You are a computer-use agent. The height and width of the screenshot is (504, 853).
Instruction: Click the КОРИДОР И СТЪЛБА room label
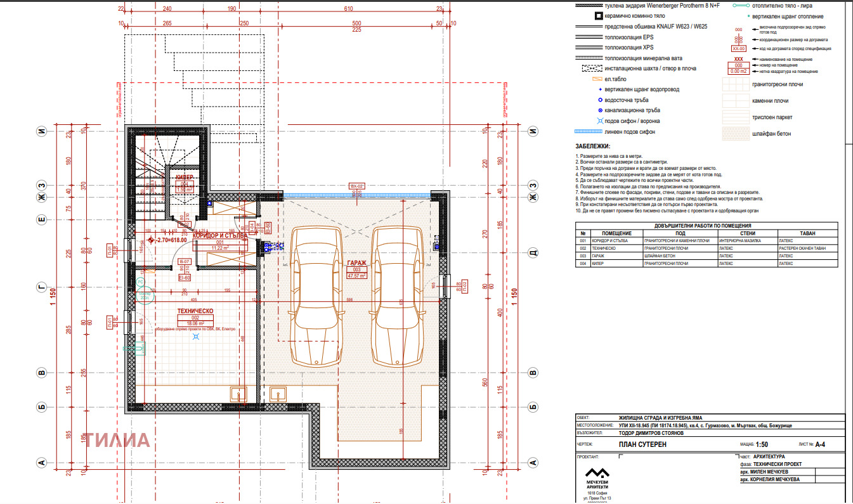click(x=219, y=235)
